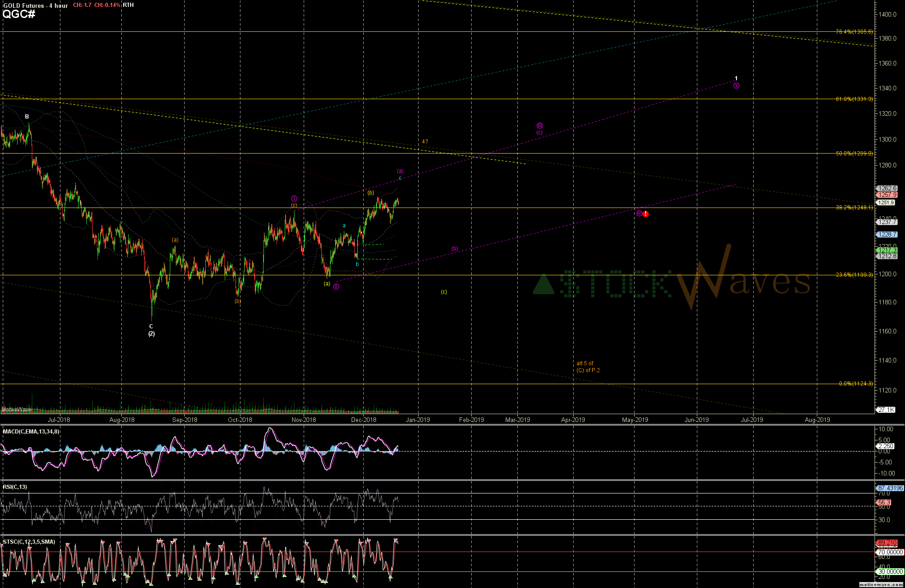The height and width of the screenshot is (588, 905).
Task: Select the "RTH" session label
Action: tap(128, 5)
